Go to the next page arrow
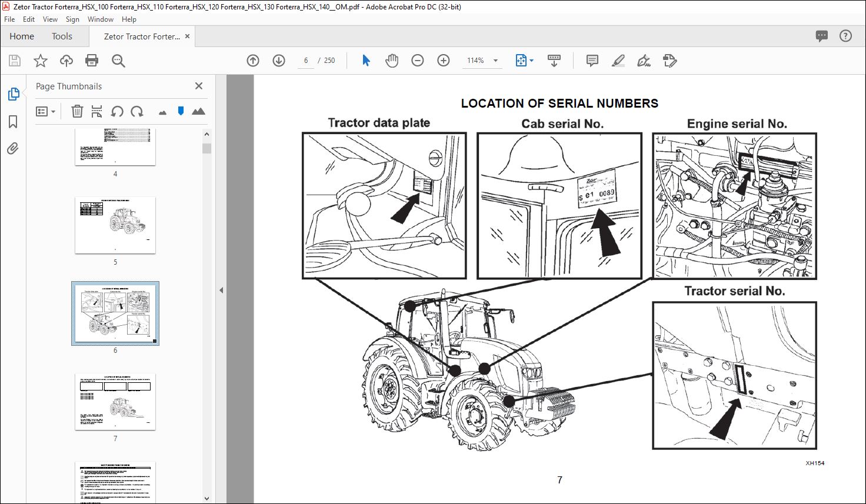Viewport: 866px width, 504px height. [x=279, y=61]
